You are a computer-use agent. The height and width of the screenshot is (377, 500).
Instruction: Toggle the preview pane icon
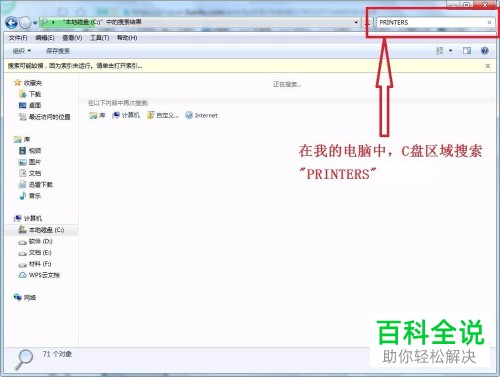click(x=467, y=51)
